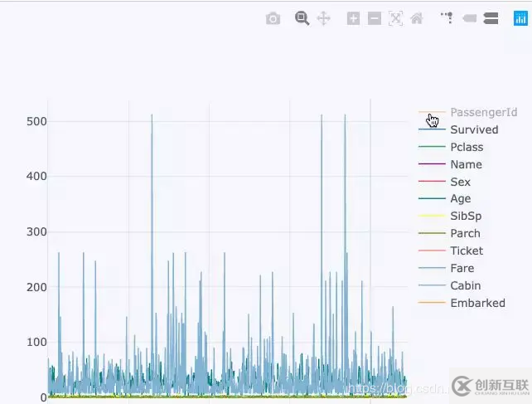
Task: Reset axes with the home icon
Action: pyautogui.click(x=417, y=18)
